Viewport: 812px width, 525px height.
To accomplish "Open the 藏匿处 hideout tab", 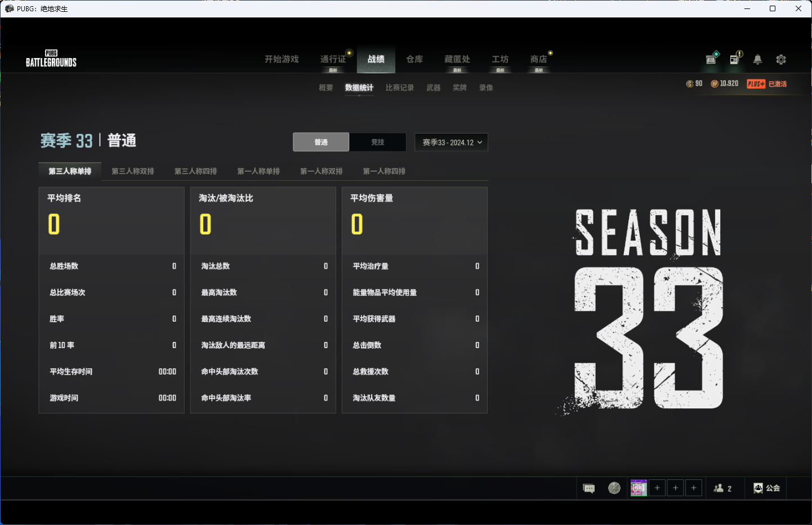I will [x=457, y=59].
